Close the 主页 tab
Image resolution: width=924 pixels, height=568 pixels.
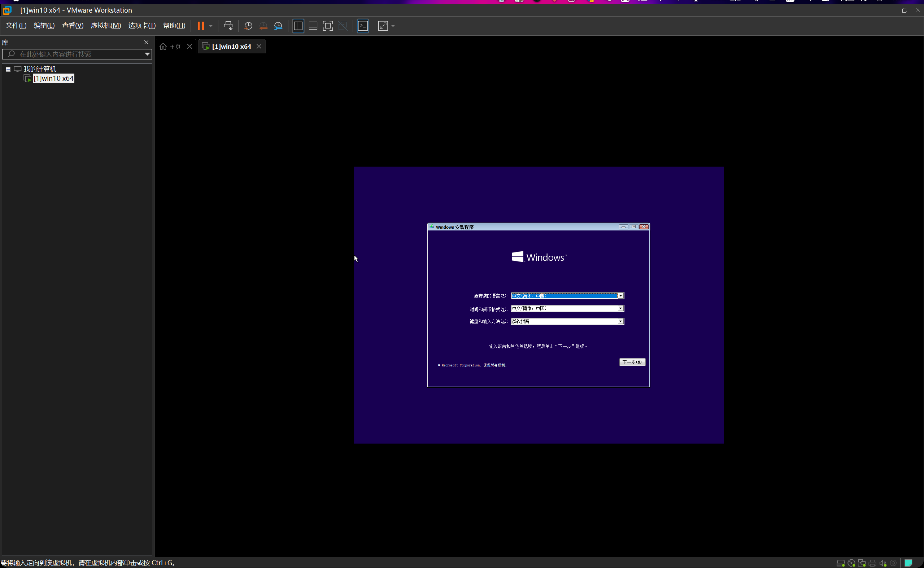click(190, 47)
